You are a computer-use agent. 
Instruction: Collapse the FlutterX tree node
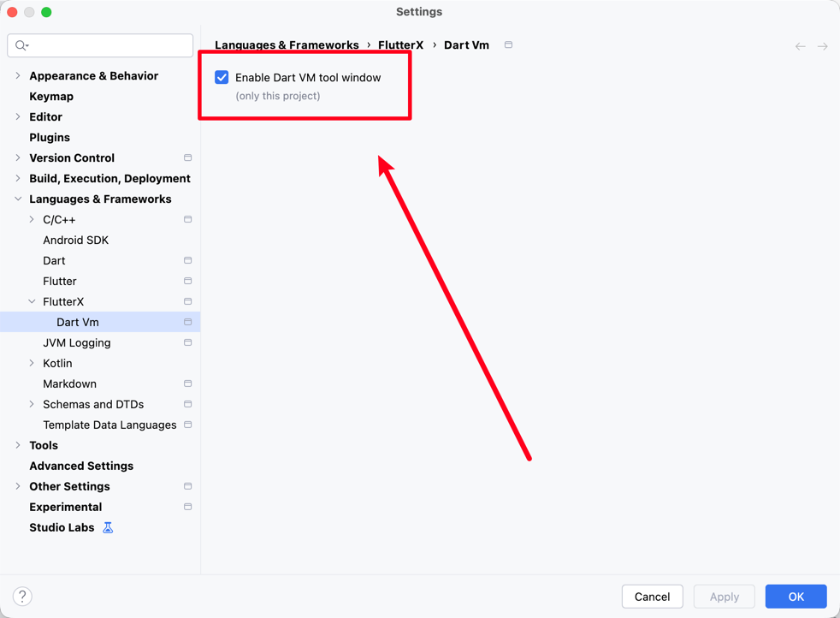pyautogui.click(x=32, y=302)
